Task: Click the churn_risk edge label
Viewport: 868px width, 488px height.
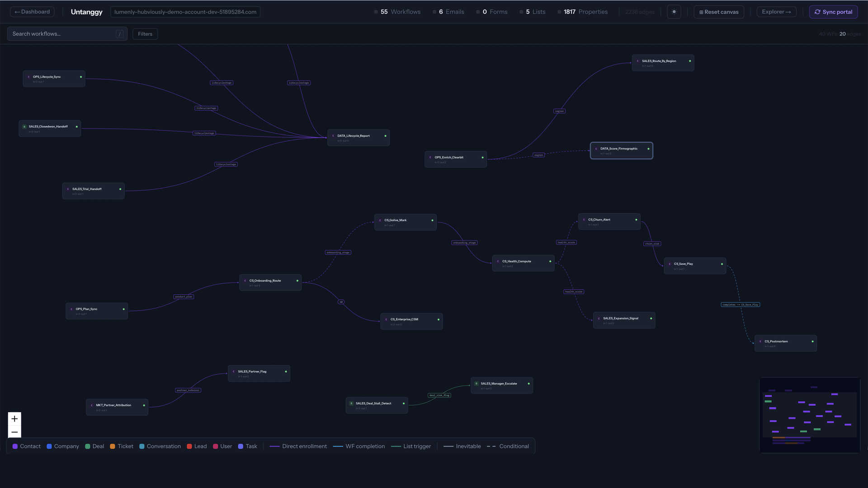Action: 652,244
